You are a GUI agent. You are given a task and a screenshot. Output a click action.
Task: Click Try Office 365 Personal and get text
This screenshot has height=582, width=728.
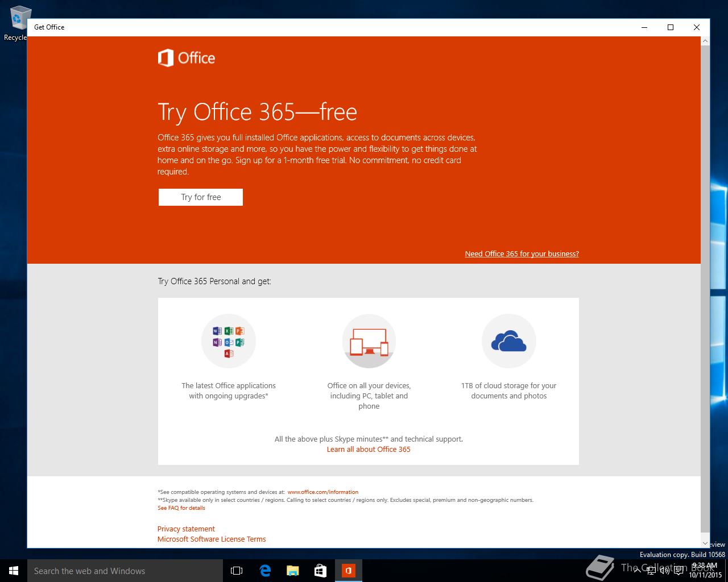click(x=214, y=281)
